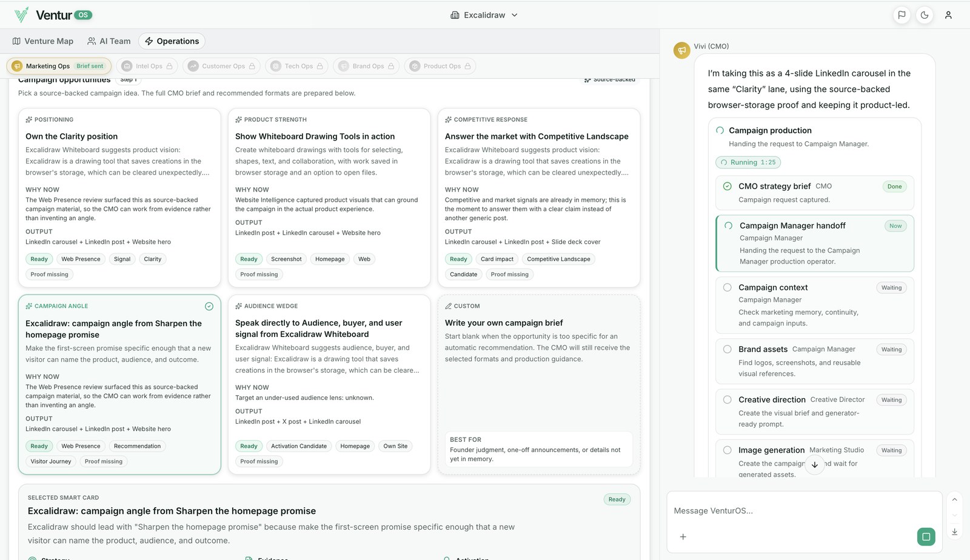Click the sparkle icon next to AUDIENCE WEDGE
The width and height of the screenshot is (970, 560).
tap(239, 306)
